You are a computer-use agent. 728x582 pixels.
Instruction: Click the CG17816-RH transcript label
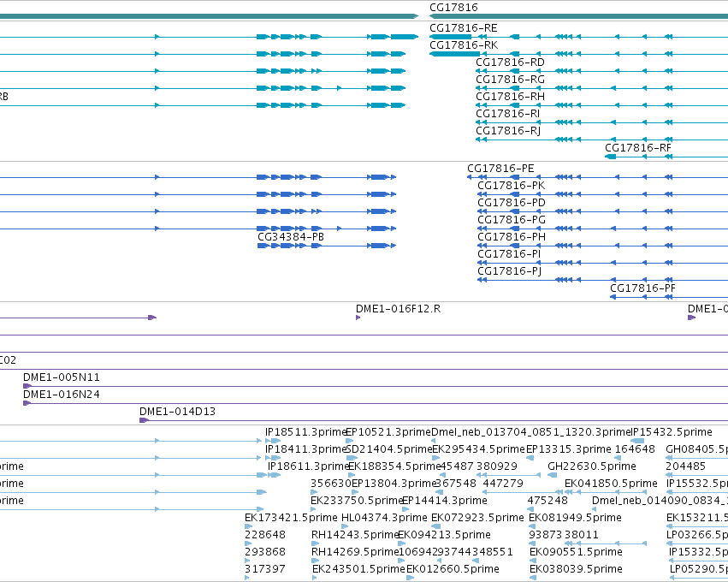[510, 97]
